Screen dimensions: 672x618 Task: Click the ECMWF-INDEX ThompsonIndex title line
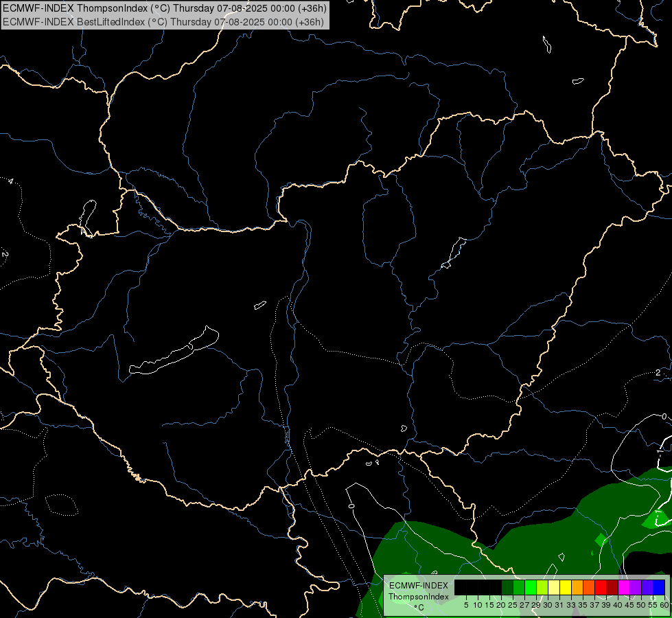tap(165, 8)
